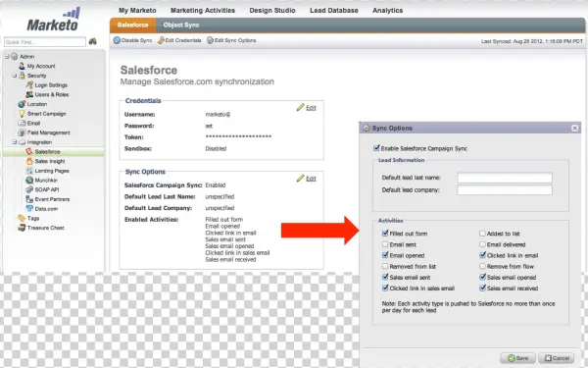Viewport: 588px width, 368px height.
Task: Click Save button in Sync Options dialog
Action: 517,358
